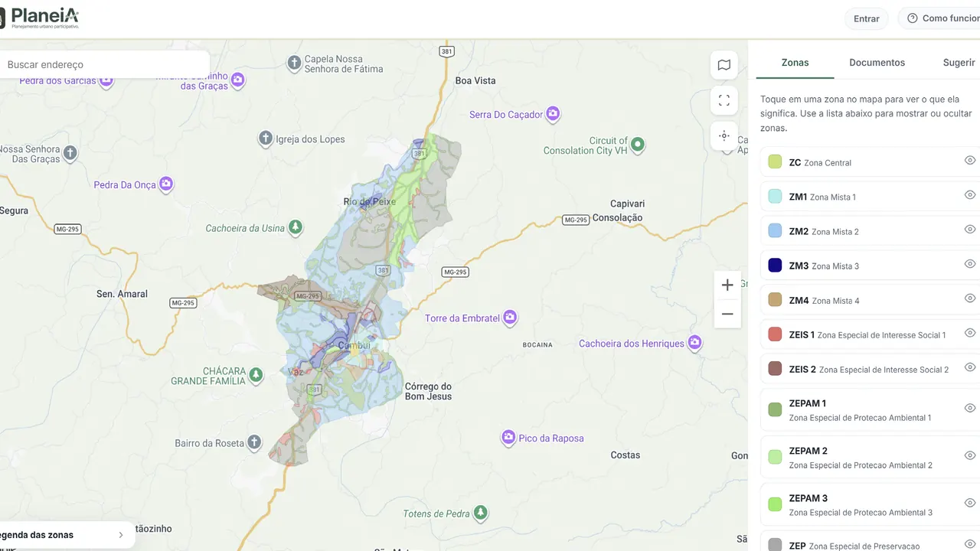Image resolution: width=980 pixels, height=551 pixels.
Task: Open the Sugerir tab
Action: [x=959, y=63]
